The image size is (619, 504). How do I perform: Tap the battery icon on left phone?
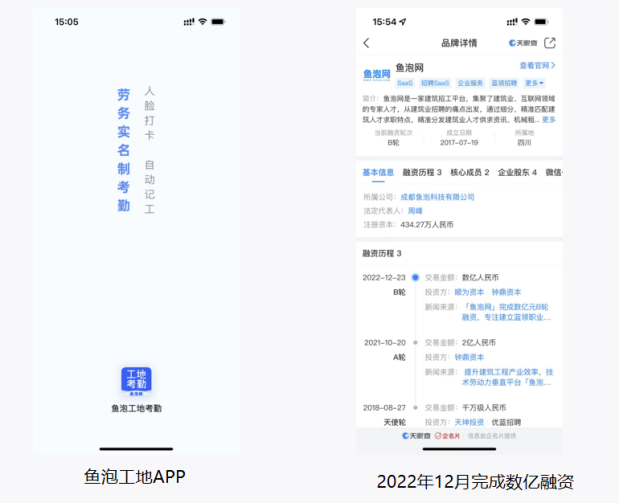tap(218, 22)
